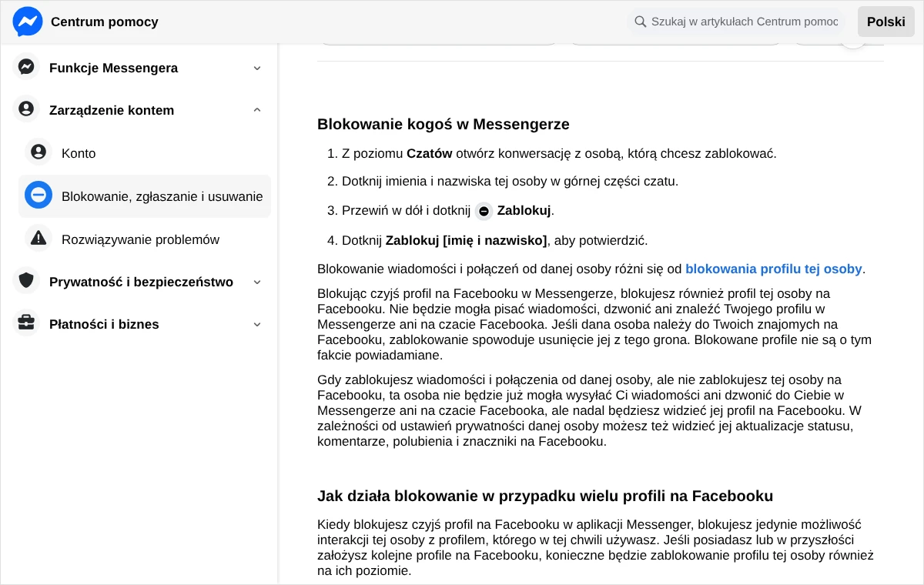This screenshot has width=924, height=585.
Task: Click the Kiedy blokujesz czyjś profil paragraph
Action: point(597,547)
